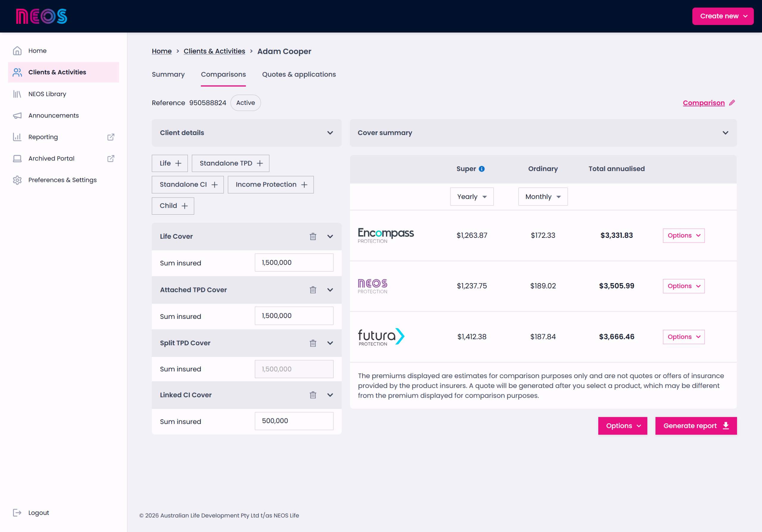762x532 pixels.
Task: Collapse the Attached TPD Cover chevron
Action: tap(330, 290)
